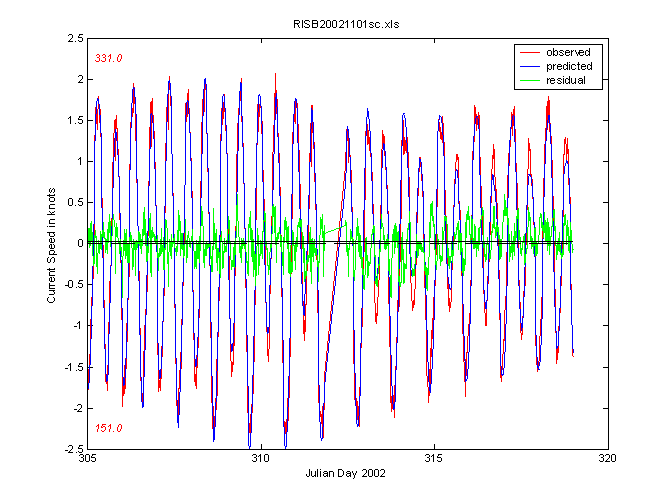The width and height of the screenshot is (672, 504).
Task: Click the x-axis tick label 315
Action: coord(434,458)
